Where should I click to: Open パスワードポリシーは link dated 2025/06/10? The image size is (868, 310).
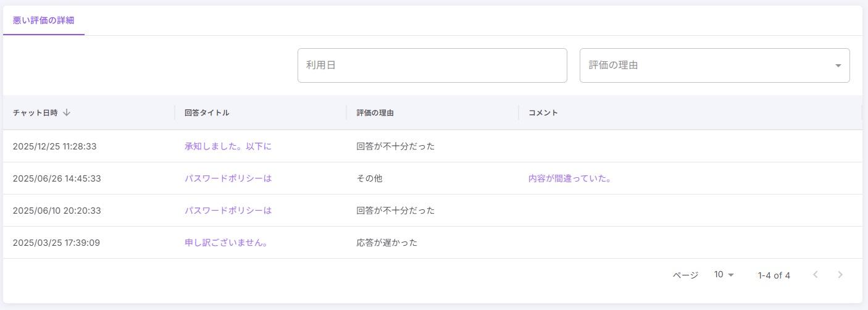click(x=228, y=211)
